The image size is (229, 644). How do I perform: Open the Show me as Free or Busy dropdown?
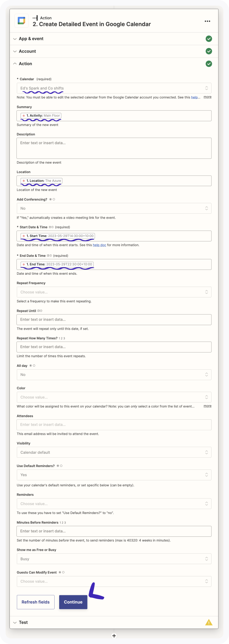tap(114, 559)
